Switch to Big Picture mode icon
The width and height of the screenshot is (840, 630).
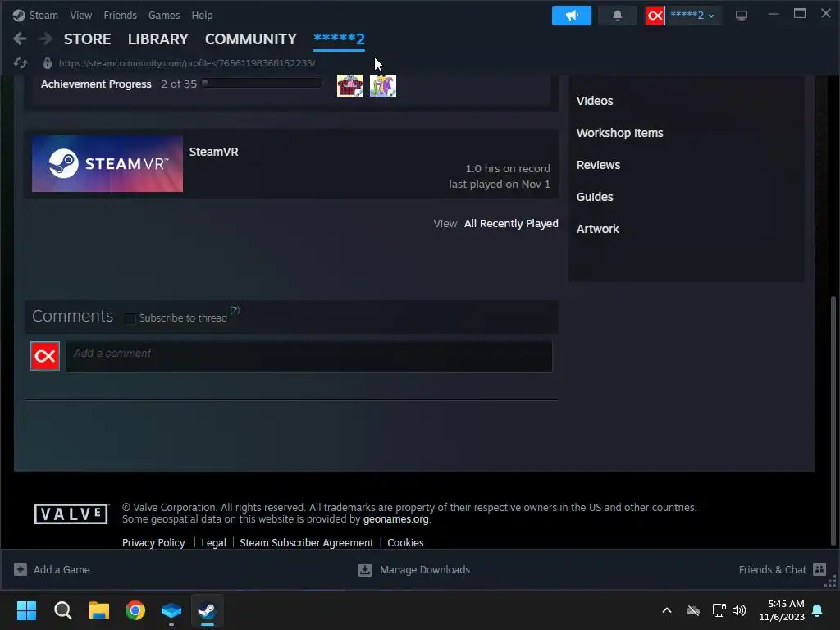[742, 16]
